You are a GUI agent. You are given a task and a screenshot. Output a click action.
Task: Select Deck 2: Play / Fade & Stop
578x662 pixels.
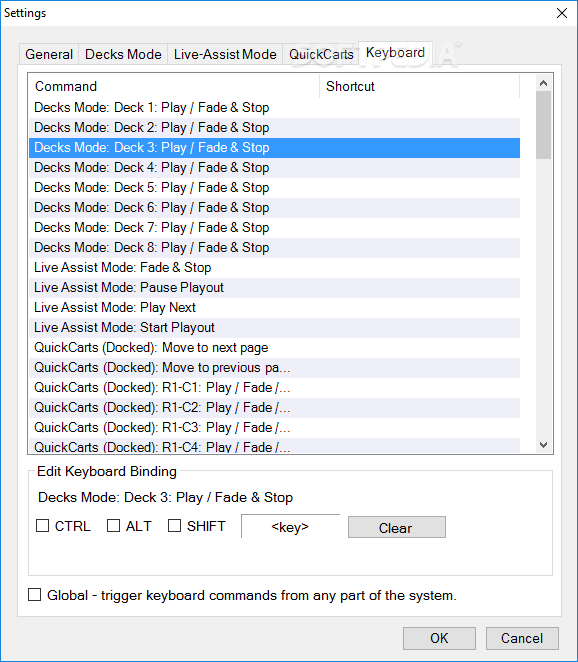click(274, 128)
